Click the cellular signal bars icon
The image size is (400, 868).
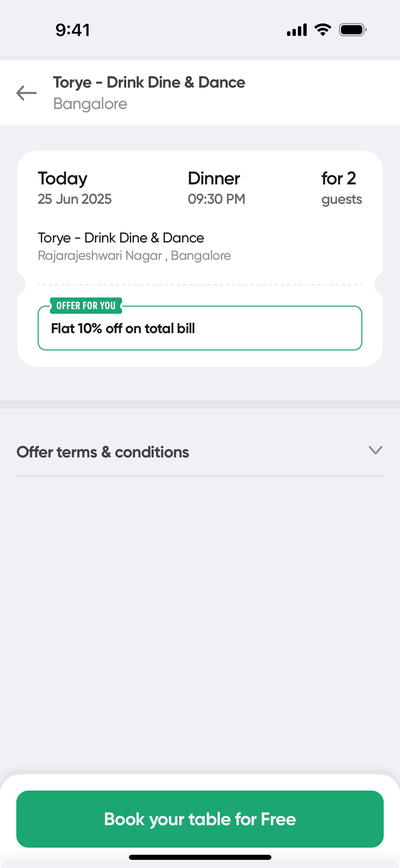[x=297, y=30]
